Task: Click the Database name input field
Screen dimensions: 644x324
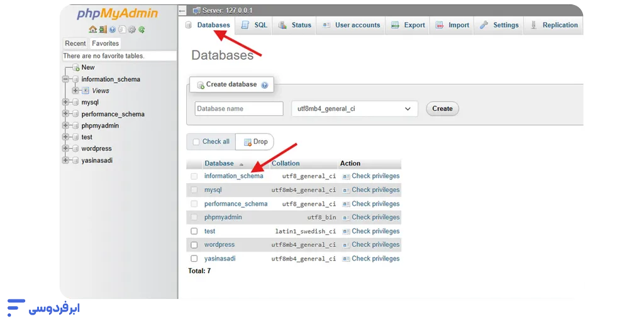Action: pyautogui.click(x=239, y=109)
